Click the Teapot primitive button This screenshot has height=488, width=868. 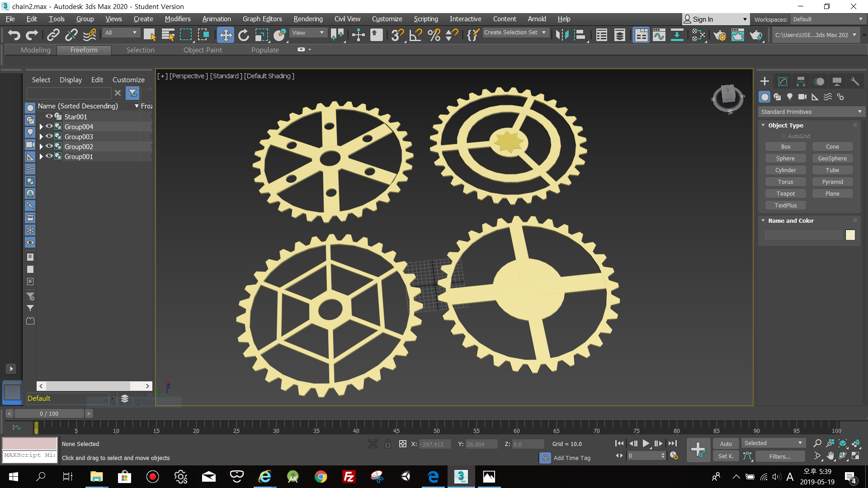(785, 193)
